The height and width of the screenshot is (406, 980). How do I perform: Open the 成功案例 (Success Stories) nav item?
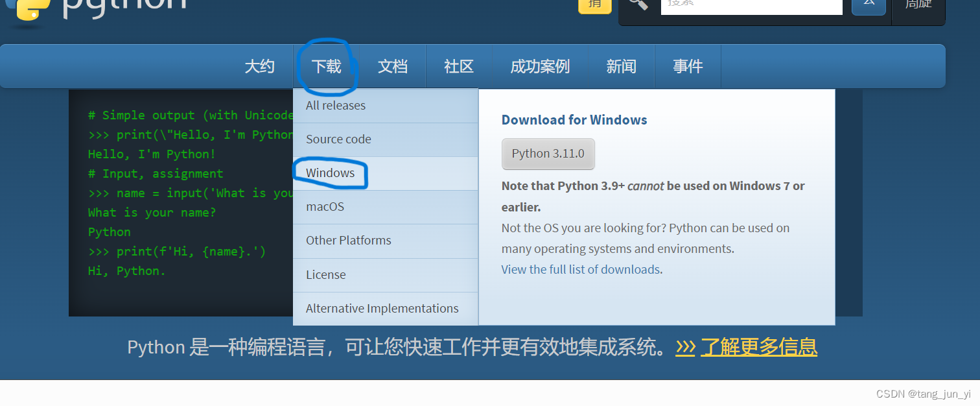click(x=540, y=66)
